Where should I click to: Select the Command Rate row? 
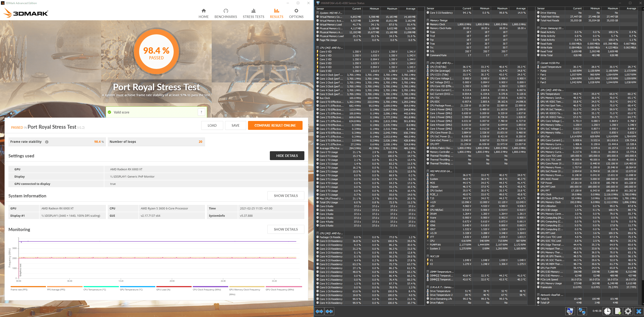(476, 55)
